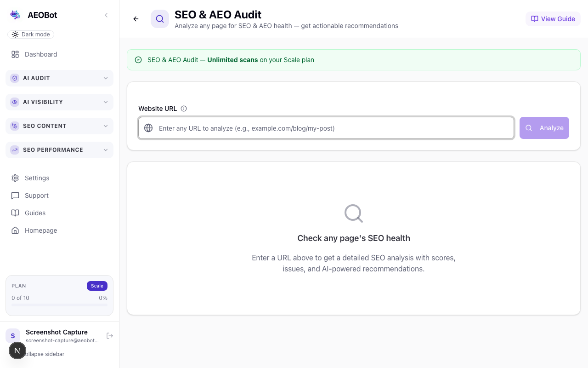Screen dimensions: 588x368
Task: Click the SEO Content pen icon
Action: tap(15, 126)
